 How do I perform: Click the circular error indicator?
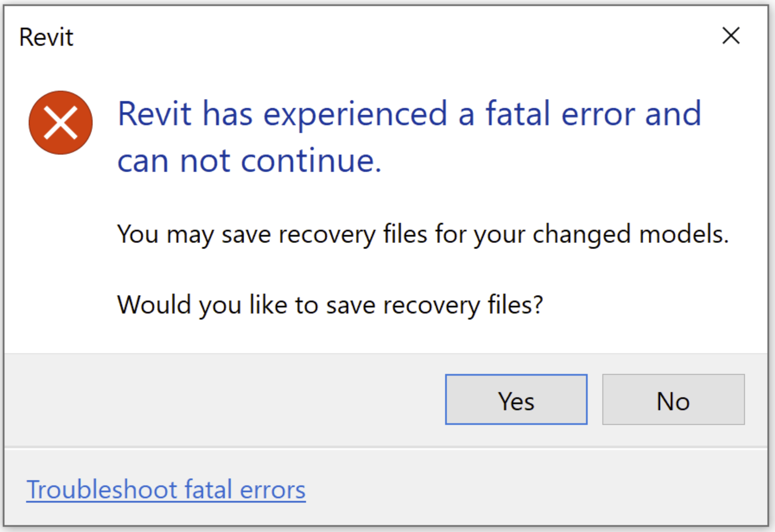tap(60, 123)
